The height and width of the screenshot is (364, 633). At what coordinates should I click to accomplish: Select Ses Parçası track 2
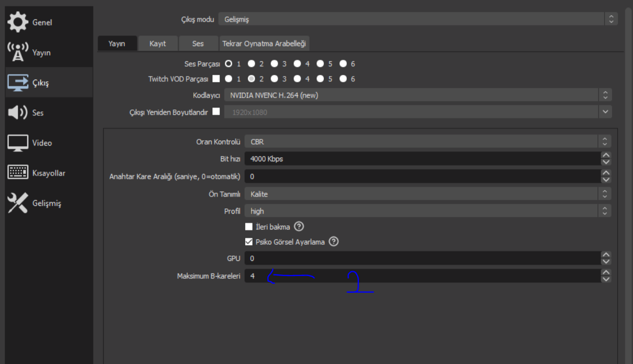point(252,64)
